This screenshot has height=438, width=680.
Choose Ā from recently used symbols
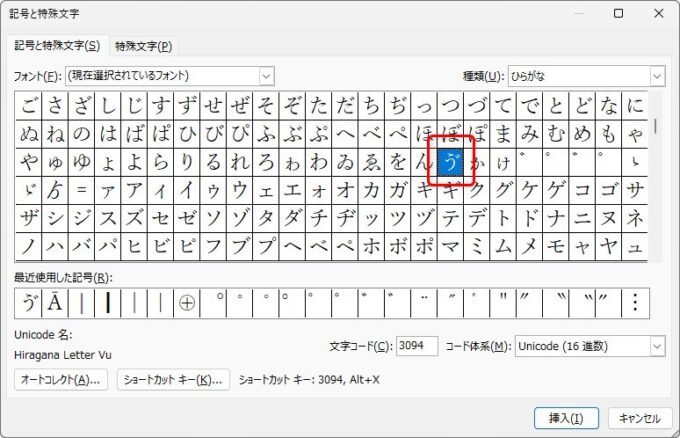point(55,301)
